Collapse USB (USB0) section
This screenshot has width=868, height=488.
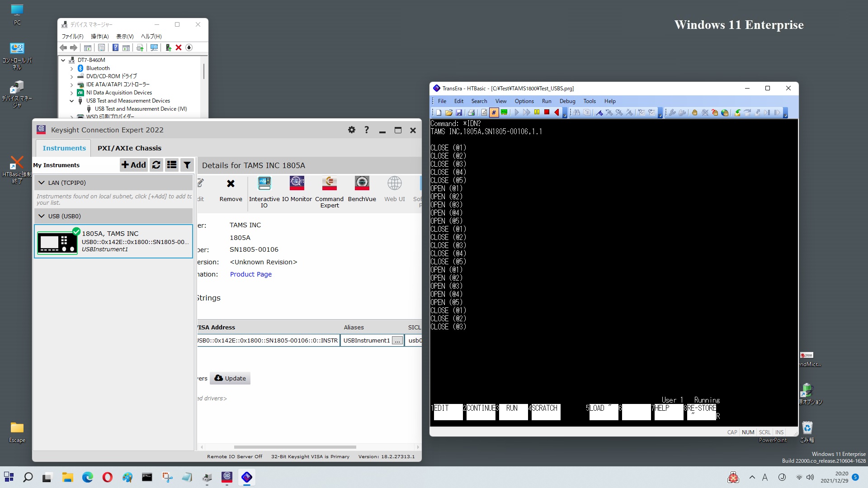(42, 216)
